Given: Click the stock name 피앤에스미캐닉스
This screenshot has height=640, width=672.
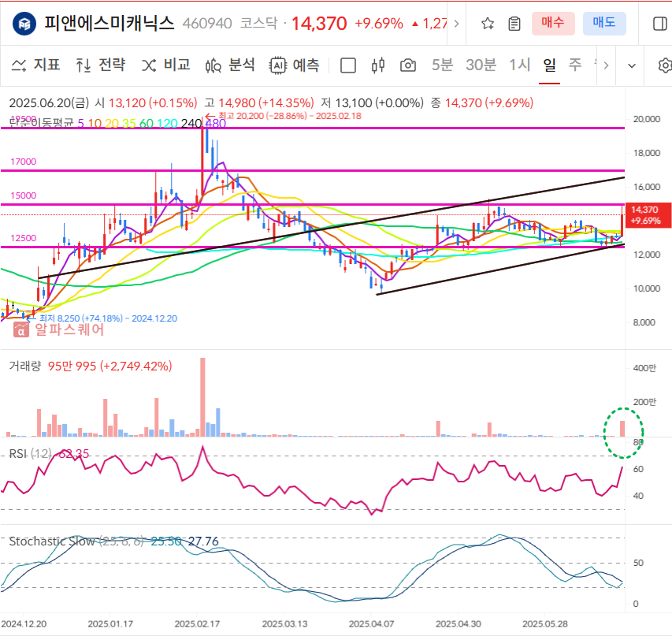Looking at the screenshot, I should point(110,23).
